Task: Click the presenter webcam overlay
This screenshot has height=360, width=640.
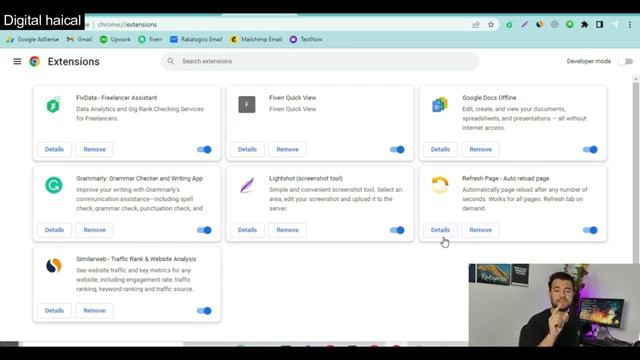Action: click(x=554, y=305)
